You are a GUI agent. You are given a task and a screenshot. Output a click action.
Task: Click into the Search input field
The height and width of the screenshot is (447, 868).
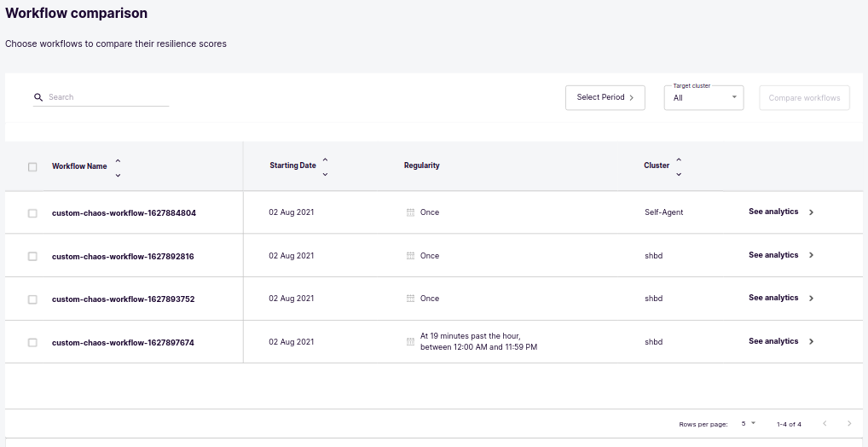107,97
